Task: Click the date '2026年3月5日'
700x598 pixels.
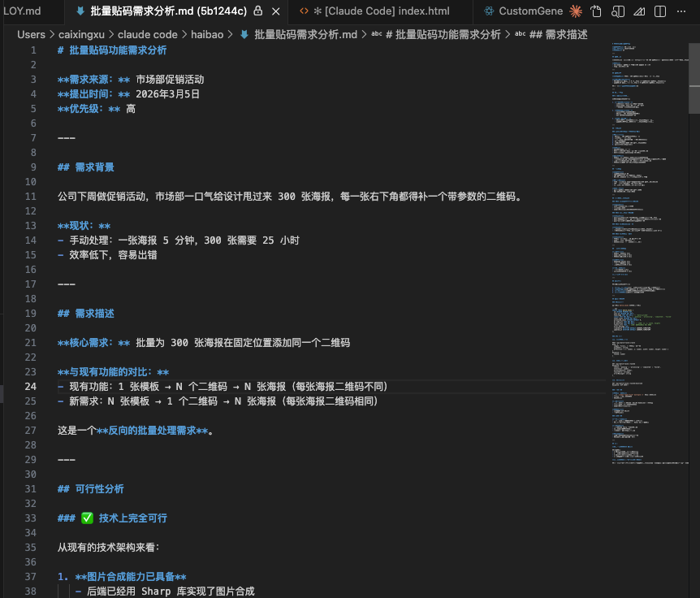Action: click(167, 93)
